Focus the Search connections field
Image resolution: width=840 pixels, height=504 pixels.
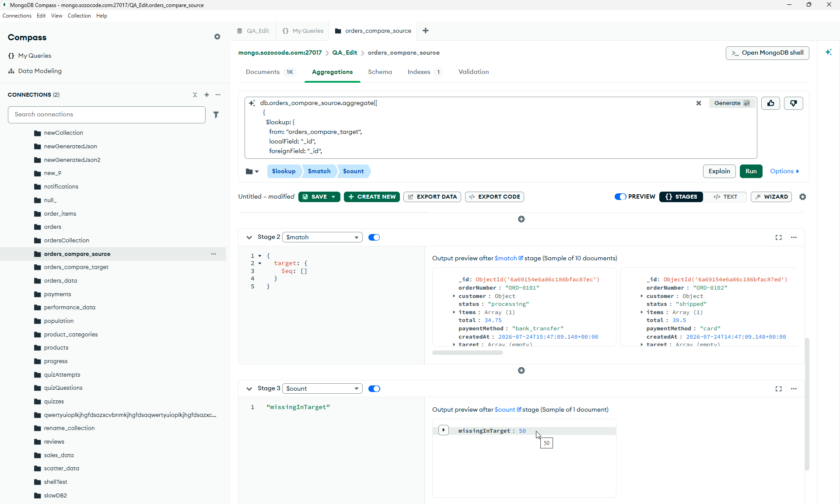(106, 115)
